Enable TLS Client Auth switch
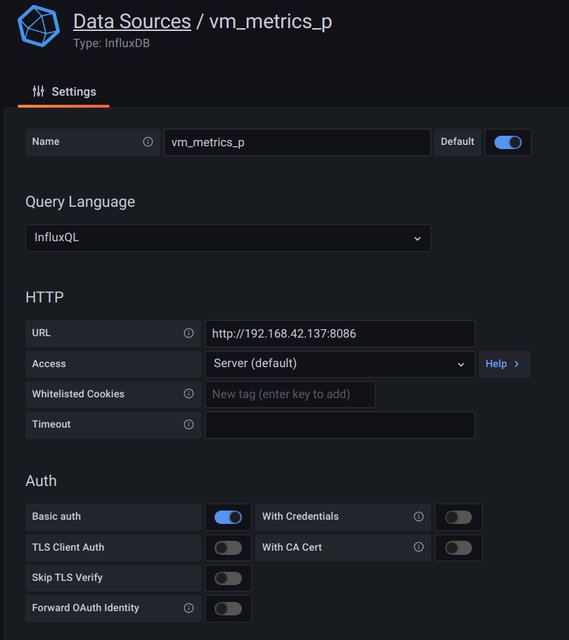Screen dimensions: 569x640 (x=228, y=548)
